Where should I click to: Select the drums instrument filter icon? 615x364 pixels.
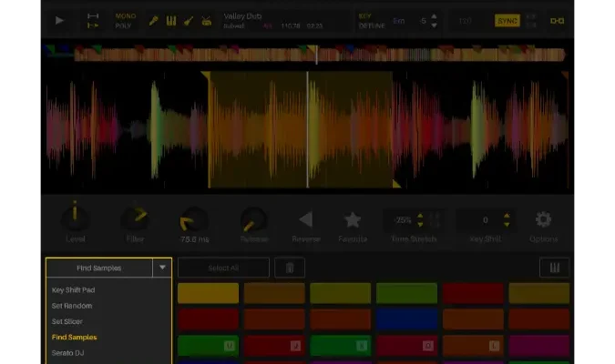(x=206, y=20)
